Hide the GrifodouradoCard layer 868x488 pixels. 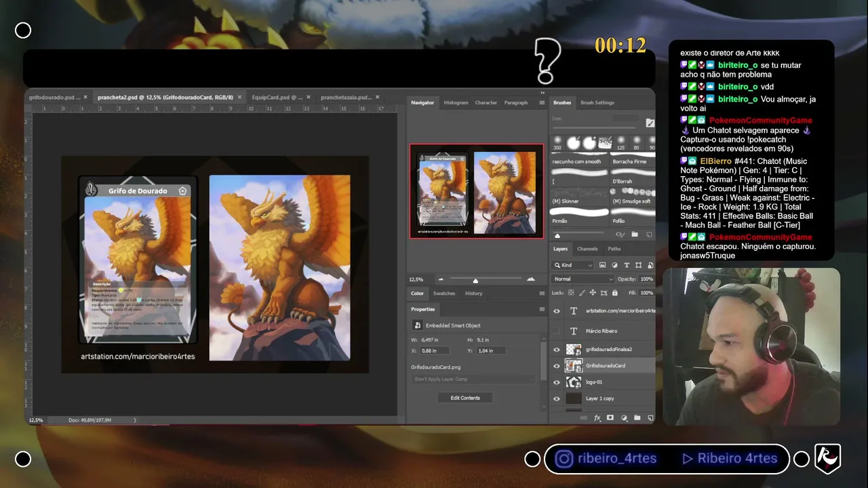[557, 366]
